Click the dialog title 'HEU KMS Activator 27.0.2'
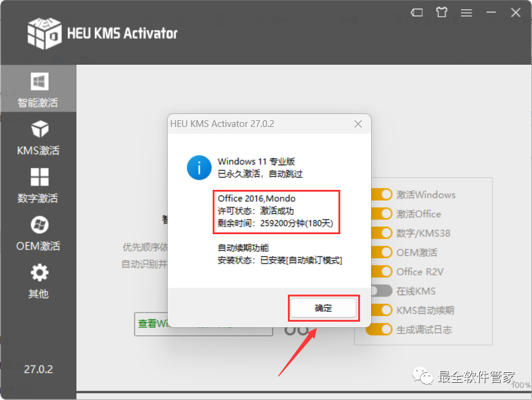Screen dimensions: 532x400 click(223, 124)
